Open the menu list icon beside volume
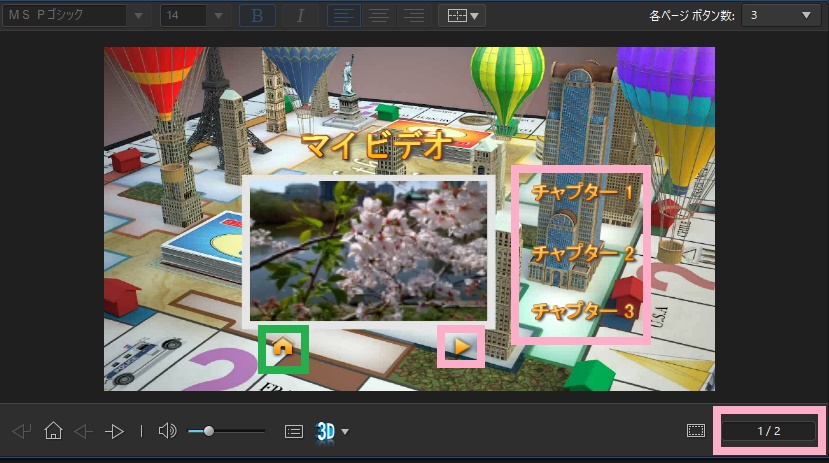Viewport: 829px width, 463px height. click(x=294, y=431)
